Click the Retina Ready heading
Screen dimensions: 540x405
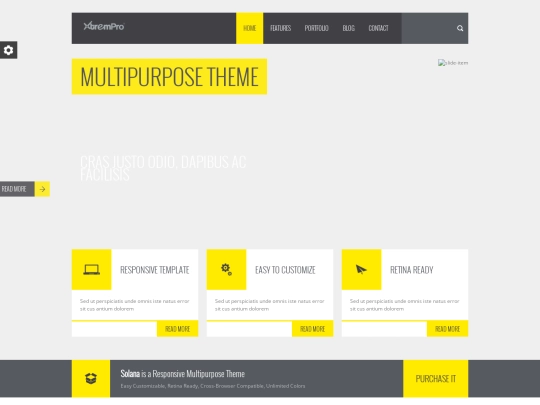[412, 270]
